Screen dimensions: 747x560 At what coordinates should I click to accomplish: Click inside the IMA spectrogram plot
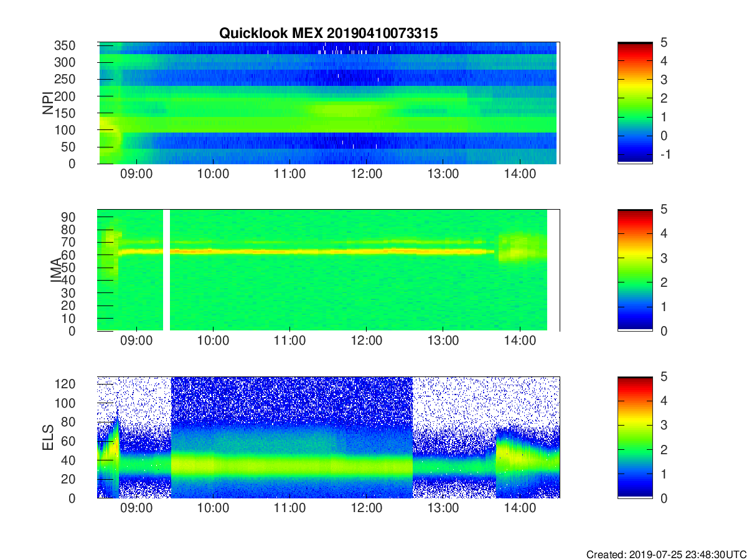pos(328,270)
